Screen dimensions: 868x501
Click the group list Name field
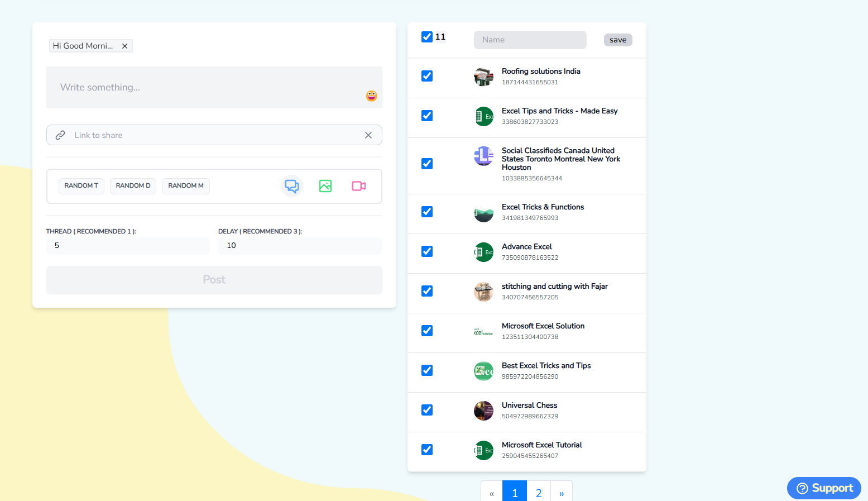[x=530, y=40]
